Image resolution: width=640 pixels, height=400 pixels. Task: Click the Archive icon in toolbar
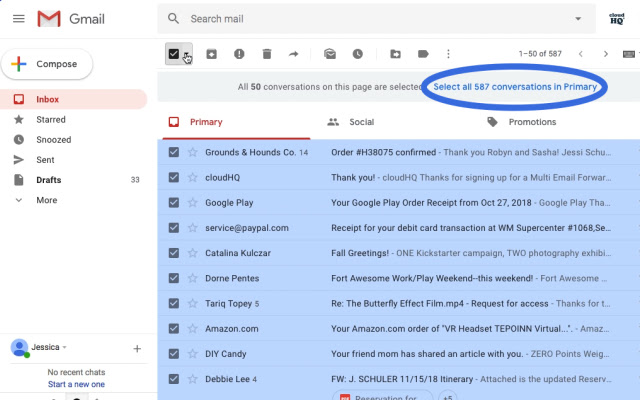[x=211, y=54]
